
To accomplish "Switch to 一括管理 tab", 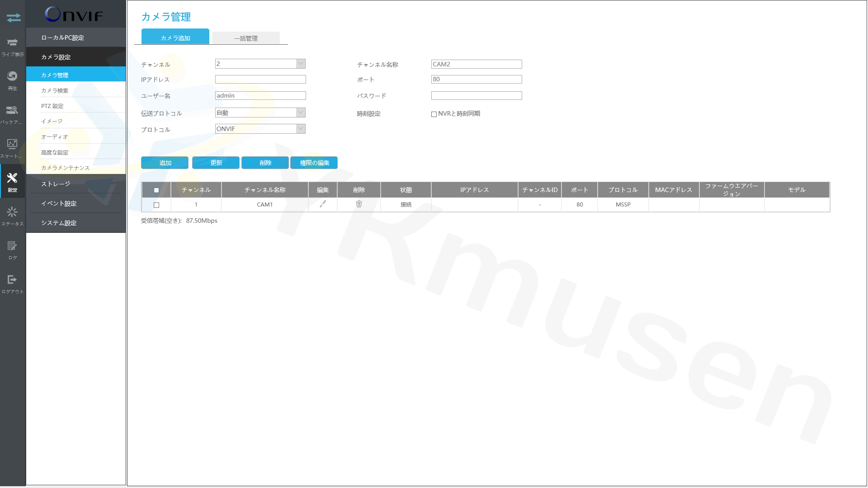I will tap(246, 38).
